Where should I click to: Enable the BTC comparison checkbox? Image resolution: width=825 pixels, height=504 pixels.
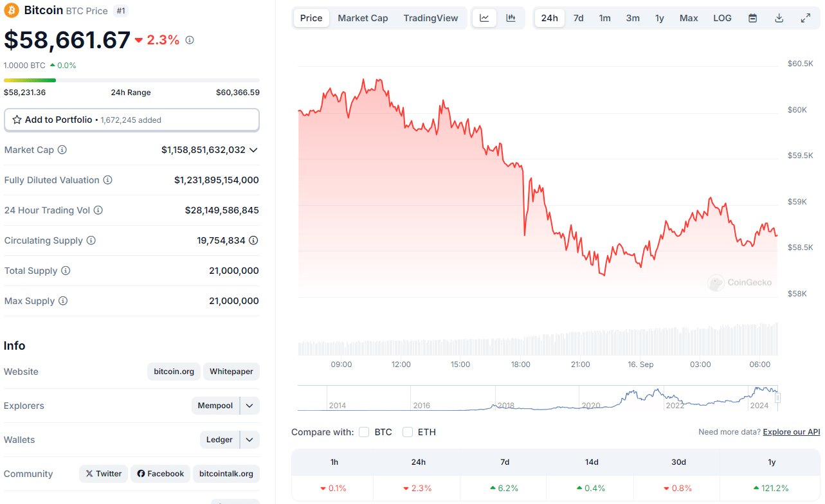pos(364,432)
